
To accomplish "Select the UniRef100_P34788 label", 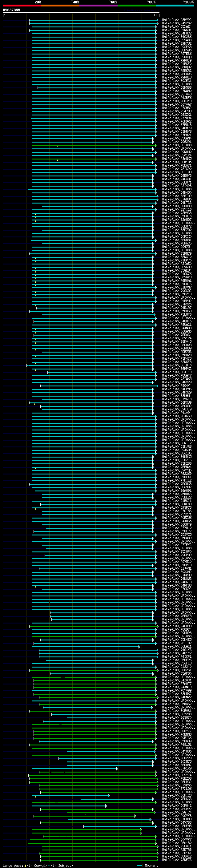I will 176,111.
